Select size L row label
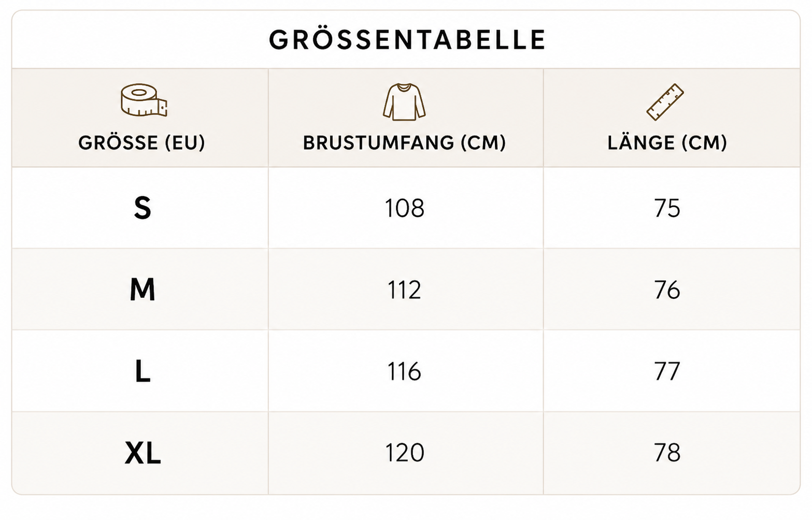 (143, 371)
